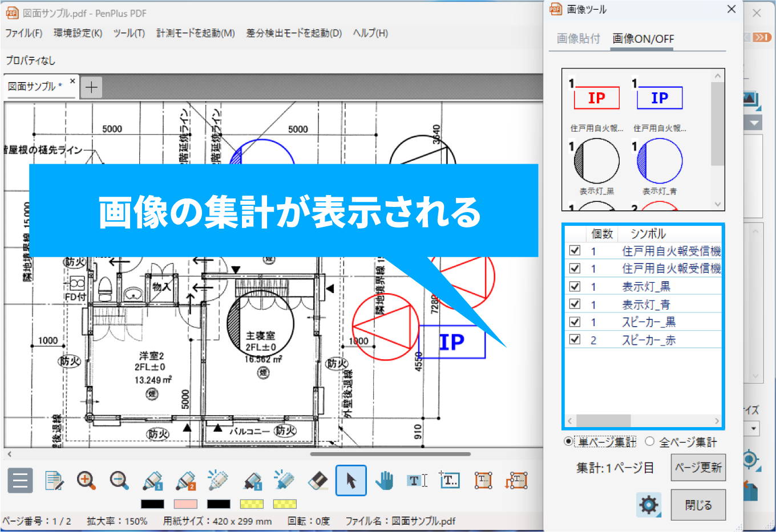This screenshot has width=776, height=532.
Task: Pick yellow swatch under blue highlighter 1
Action: pyautogui.click(x=252, y=504)
